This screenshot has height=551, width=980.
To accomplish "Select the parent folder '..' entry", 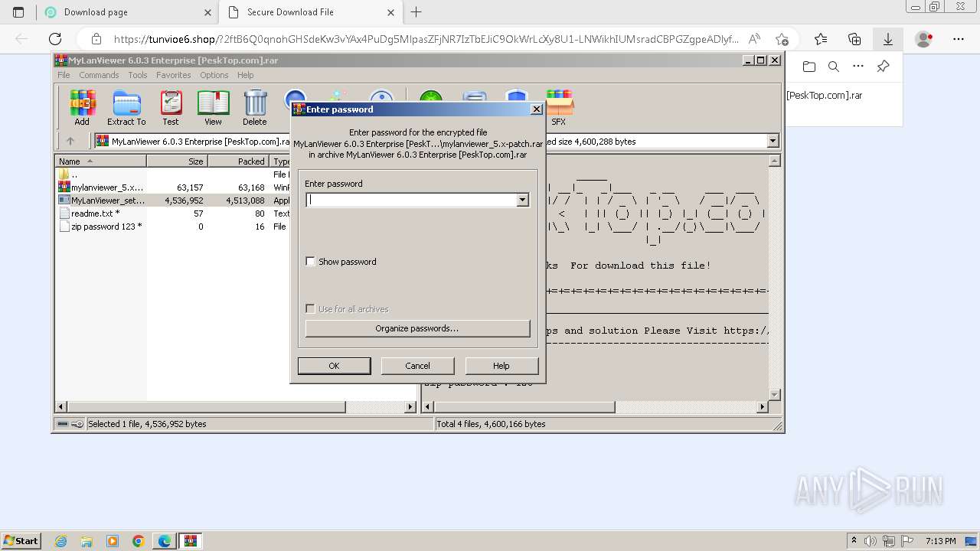I will tap(174, 174).
